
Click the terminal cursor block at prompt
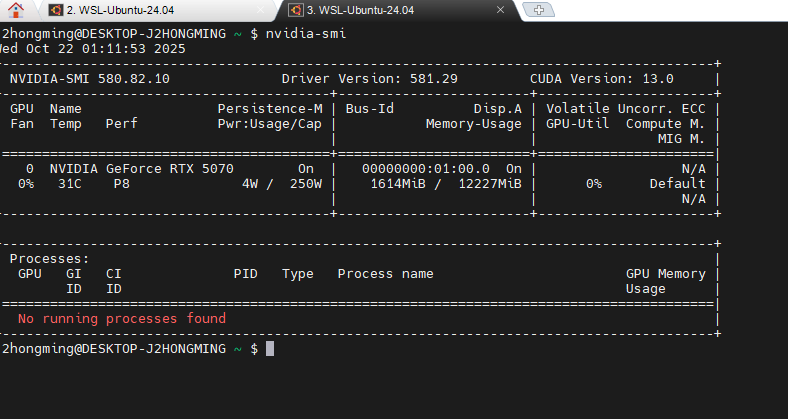(269, 348)
